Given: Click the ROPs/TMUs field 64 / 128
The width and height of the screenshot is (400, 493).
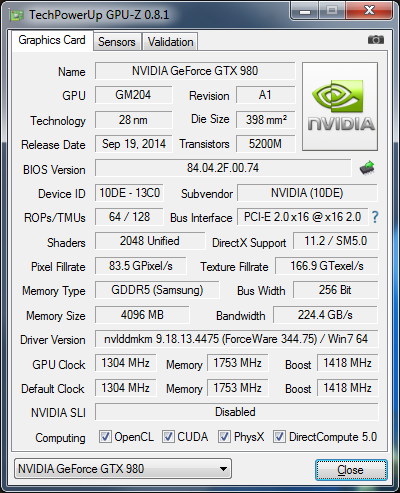Looking at the screenshot, I should 129,217.
